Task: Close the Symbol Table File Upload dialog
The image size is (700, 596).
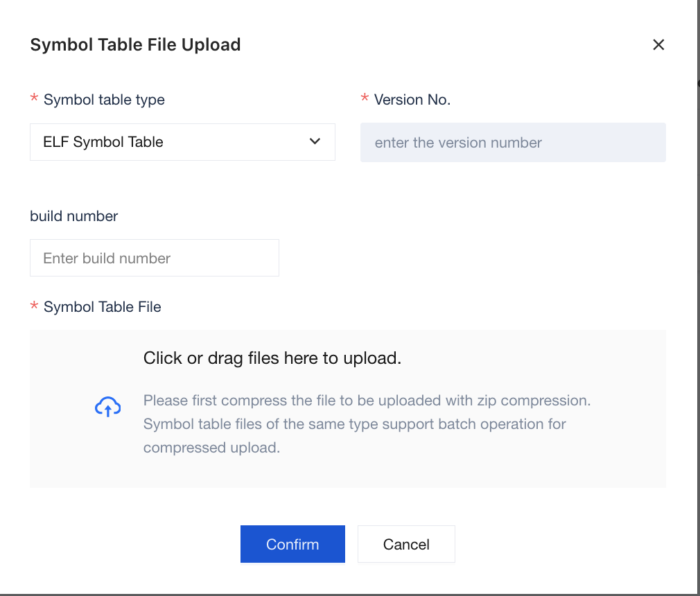Action: [658, 44]
